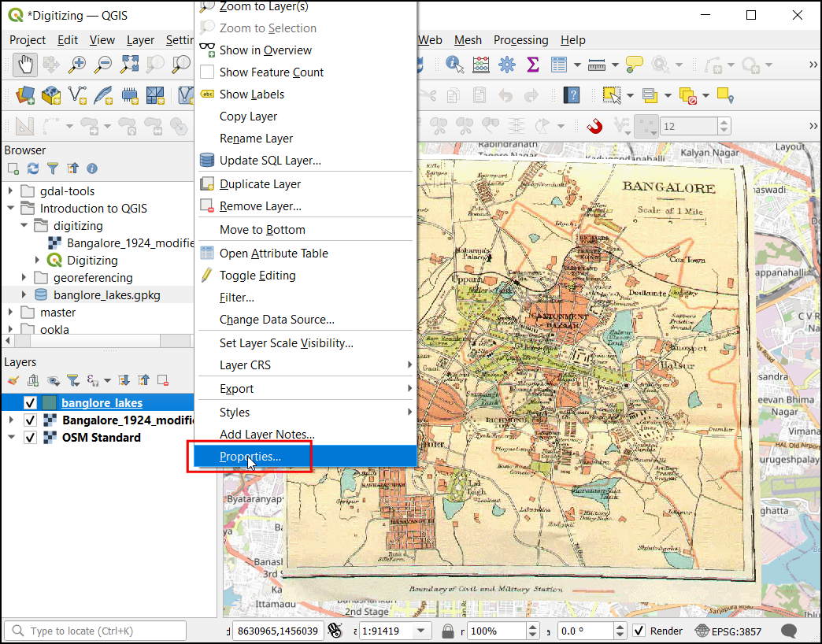Open the Field Calculator abacus icon
Screen dimensions: 822x644
tap(481, 65)
